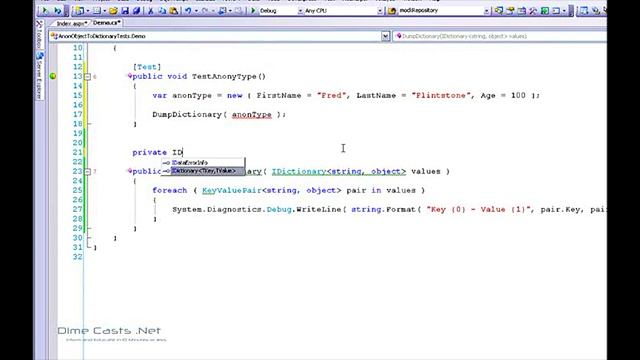Click the Save floppy disk icon
This screenshot has width=640, height=360.
coord(125,11)
